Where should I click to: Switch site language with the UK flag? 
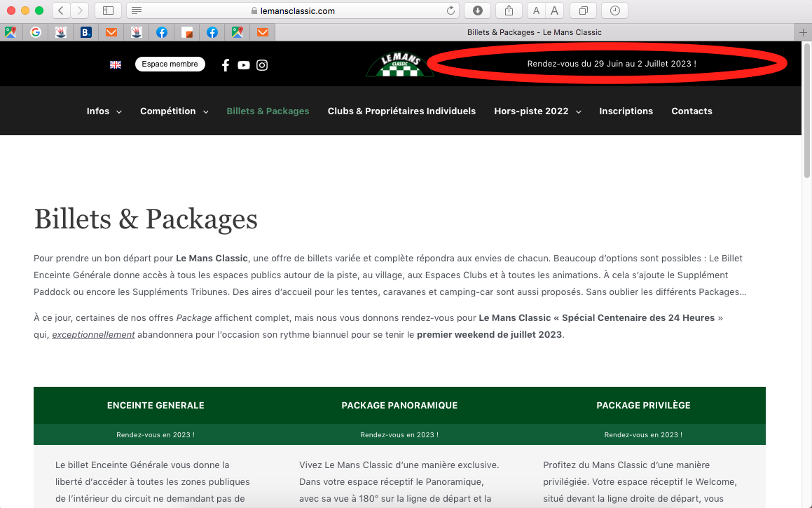click(116, 64)
